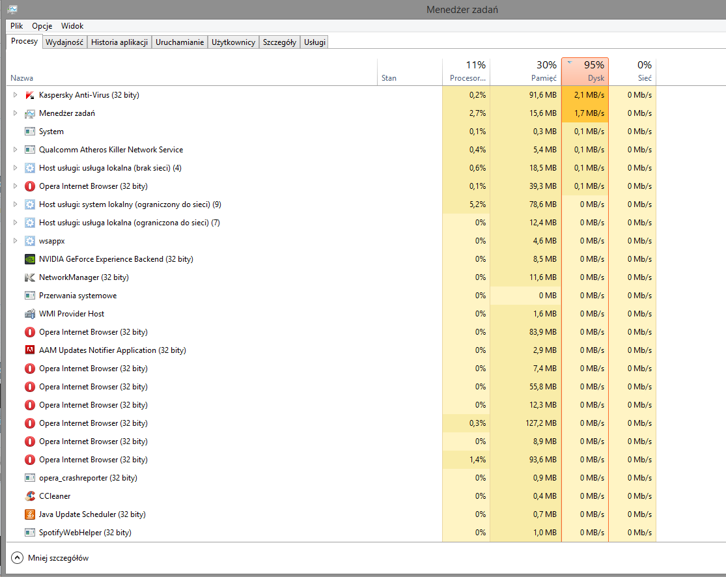Expand Host usługi: usługa lokalna (ograniczona do sieci) (7)
The image size is (726, 588).
(15, 223)
